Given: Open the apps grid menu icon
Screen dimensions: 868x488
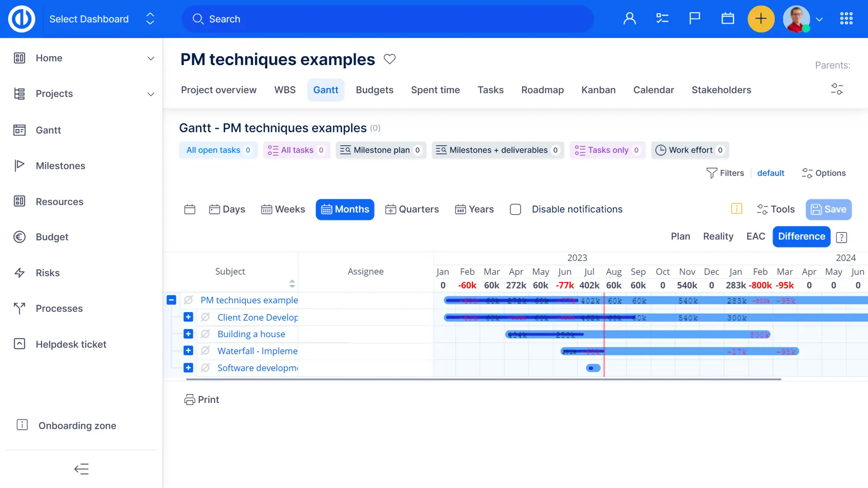Looking at the screenshot, I should [846, 19].
